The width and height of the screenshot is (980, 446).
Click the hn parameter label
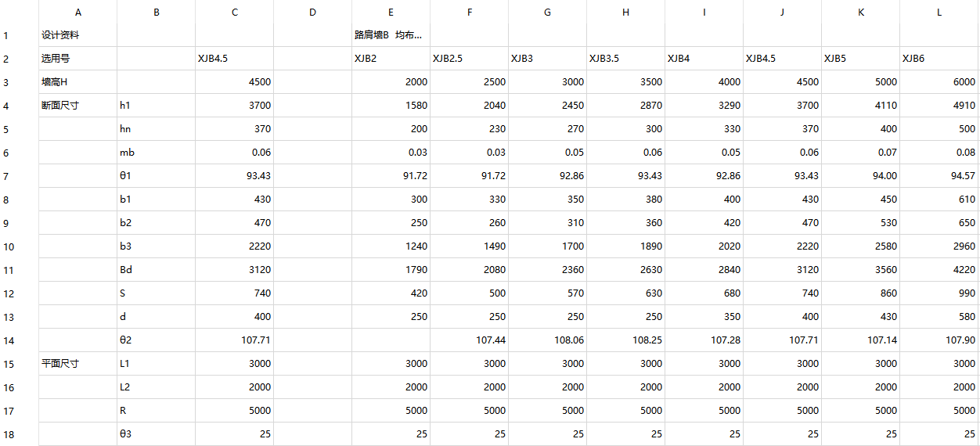(x=156, y=129)
